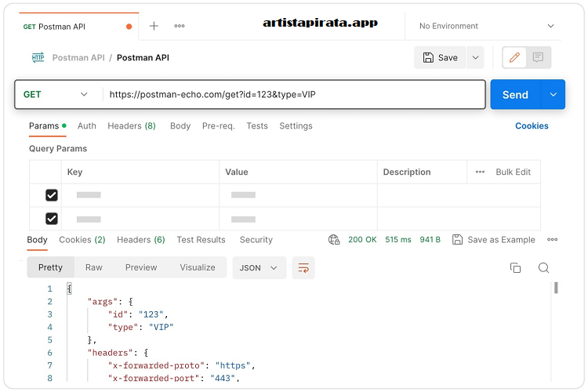This screenshot has width=588, height=392.
Task: Click the second query param key cell
Action: click(140, 219)
